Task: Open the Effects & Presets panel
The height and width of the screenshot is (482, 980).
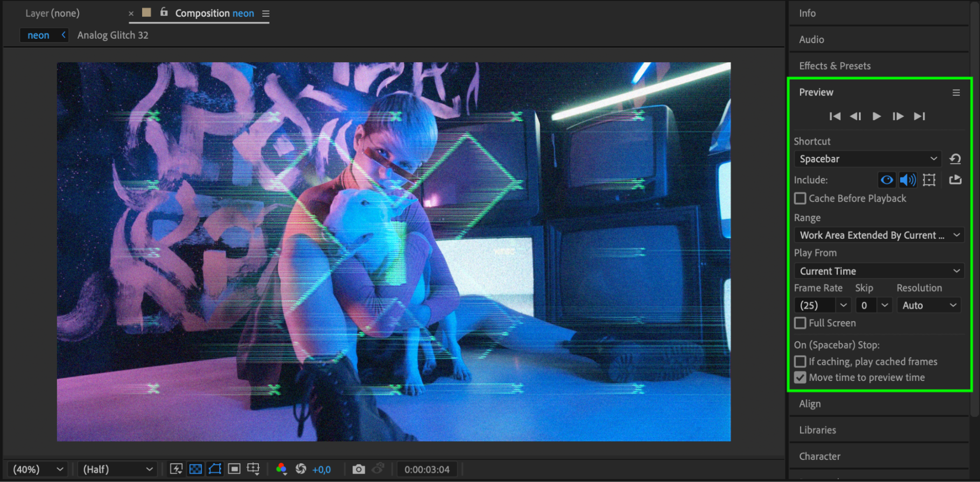Action: (x=834, y=66)
